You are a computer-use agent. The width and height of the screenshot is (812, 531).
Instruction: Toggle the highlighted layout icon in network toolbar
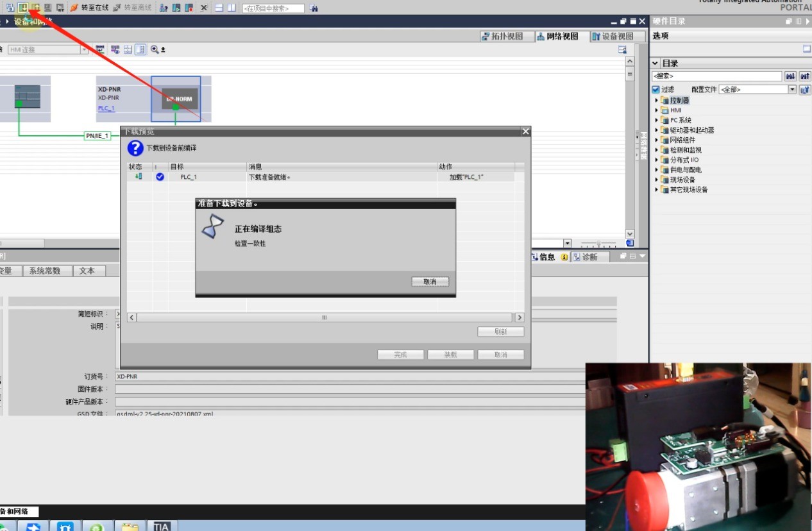point(140,49)
